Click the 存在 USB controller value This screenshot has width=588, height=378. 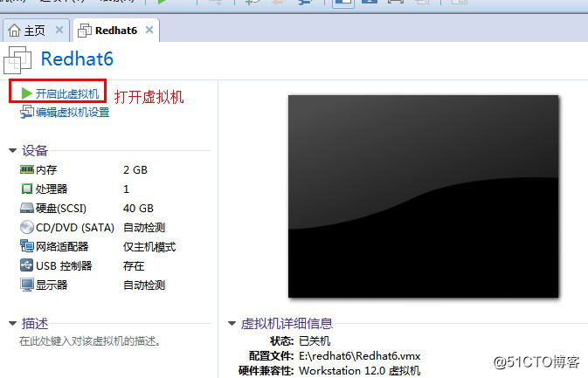pos(134,266)
